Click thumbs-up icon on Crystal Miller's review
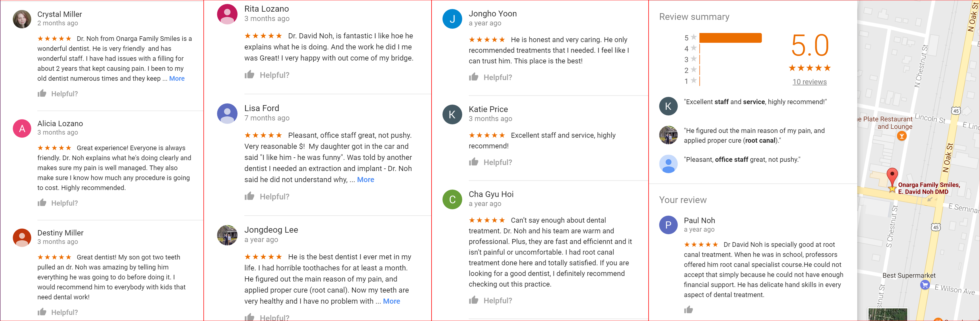 (x=42, y=93)
